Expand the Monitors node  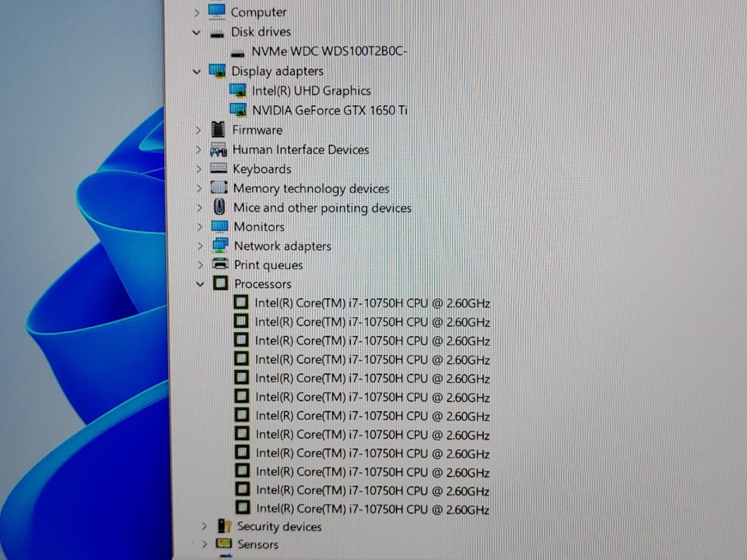click(x=200, y=227)
